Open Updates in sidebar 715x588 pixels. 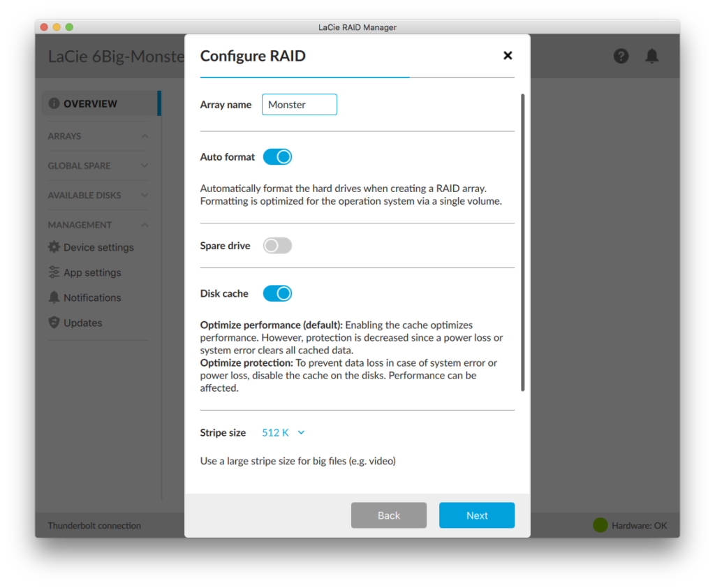coord(75,323)
